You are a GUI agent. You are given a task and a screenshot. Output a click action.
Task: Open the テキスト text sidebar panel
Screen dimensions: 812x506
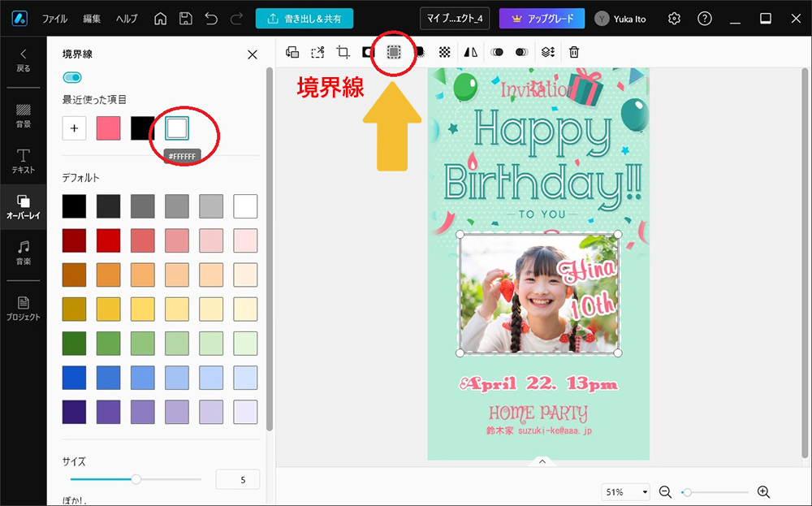24,161
